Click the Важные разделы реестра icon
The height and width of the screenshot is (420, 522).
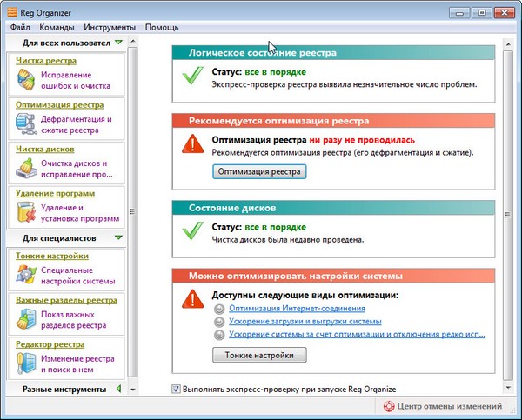coord(26,319)
